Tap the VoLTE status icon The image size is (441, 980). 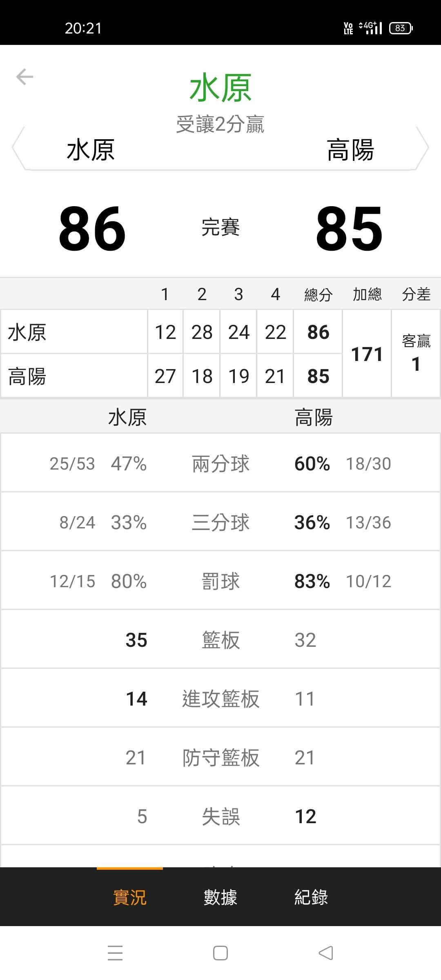[x=348, y=28]
